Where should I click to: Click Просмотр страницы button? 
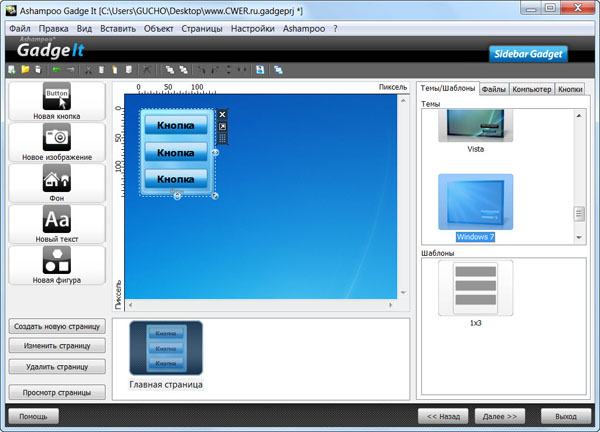pos(57,392)
